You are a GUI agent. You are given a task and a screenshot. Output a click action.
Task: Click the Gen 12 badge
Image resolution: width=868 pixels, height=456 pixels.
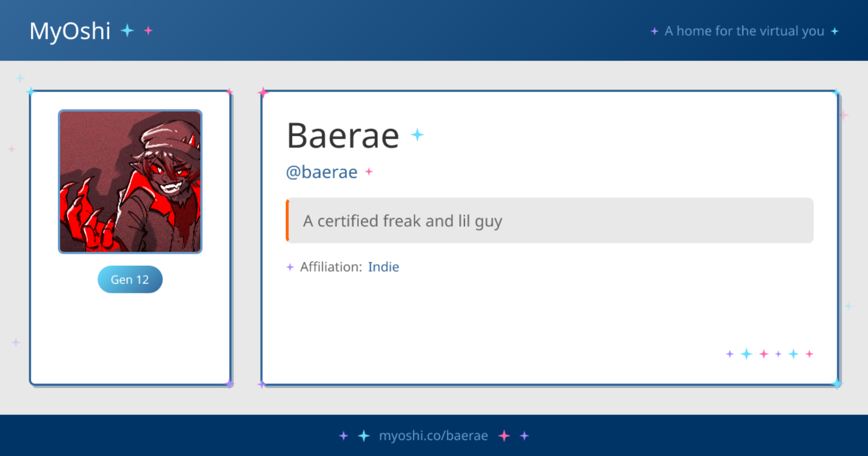130,279
